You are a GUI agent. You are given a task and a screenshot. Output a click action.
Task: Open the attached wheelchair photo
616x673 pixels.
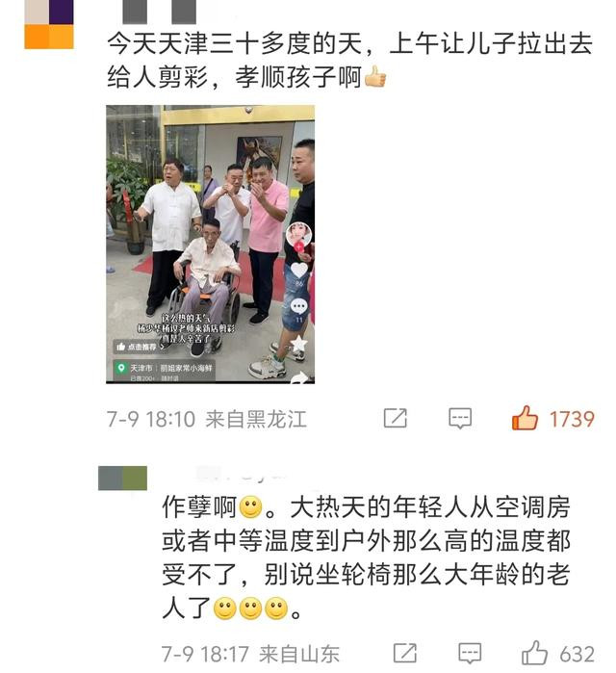(210, 245)
